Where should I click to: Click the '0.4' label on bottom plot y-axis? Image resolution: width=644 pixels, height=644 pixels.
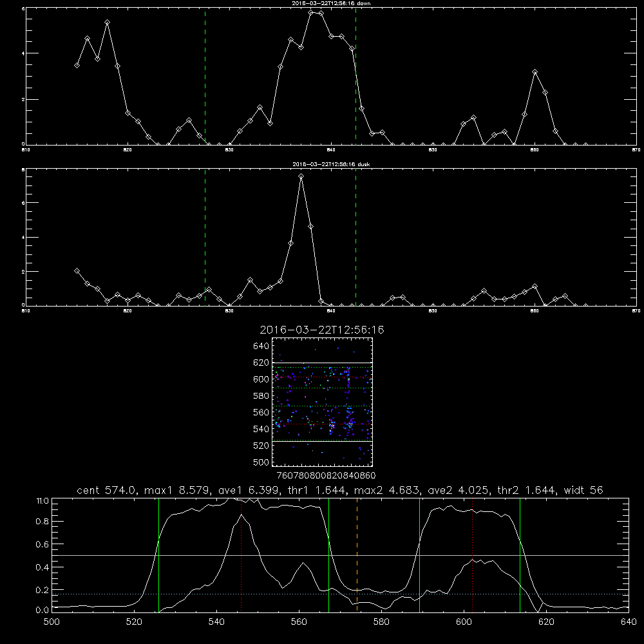click(43, 567)
